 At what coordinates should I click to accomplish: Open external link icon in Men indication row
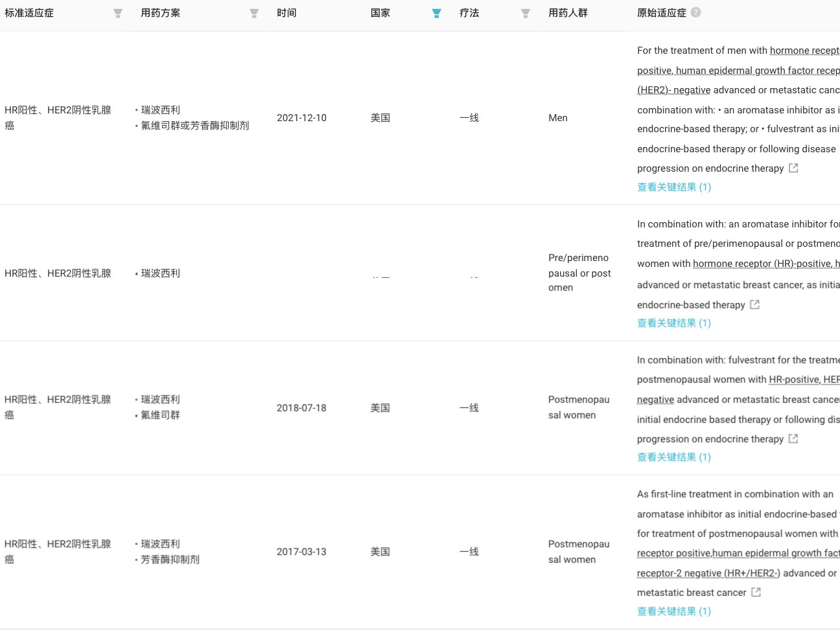point(793,168)
